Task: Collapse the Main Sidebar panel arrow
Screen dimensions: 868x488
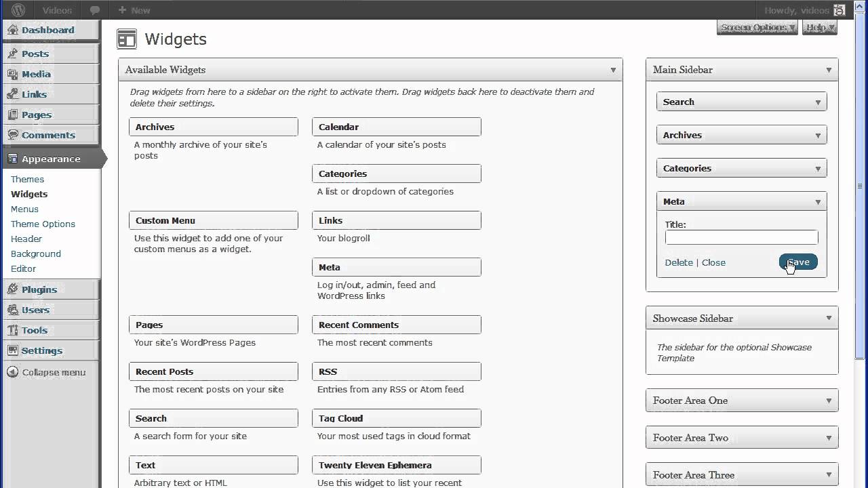Action: coord(829,70)
